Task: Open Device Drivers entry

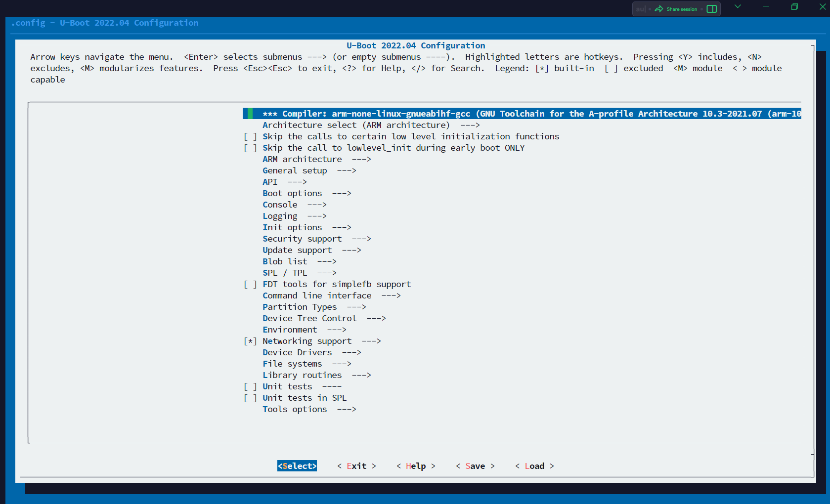Action: [311, 353]
